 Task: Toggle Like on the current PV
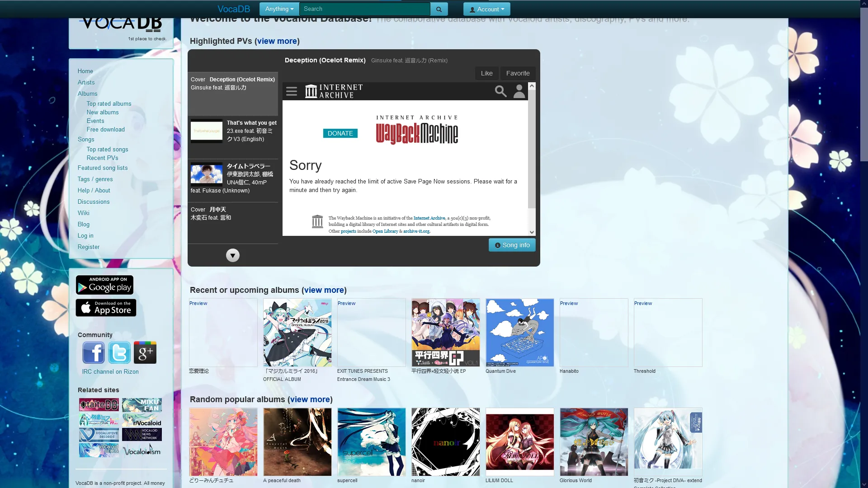[x=486, y=73]
